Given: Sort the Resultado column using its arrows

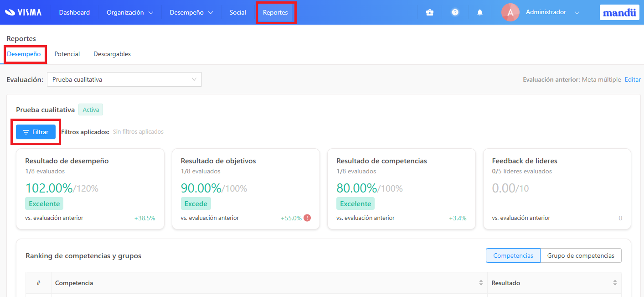Looking at the screenshot, I should (x=615, y=283).
